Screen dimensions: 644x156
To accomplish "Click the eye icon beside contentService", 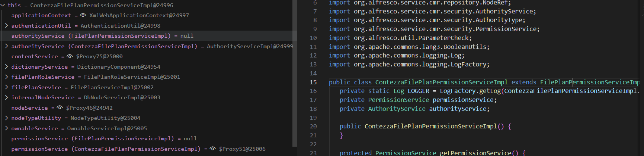I will (70, 56).
